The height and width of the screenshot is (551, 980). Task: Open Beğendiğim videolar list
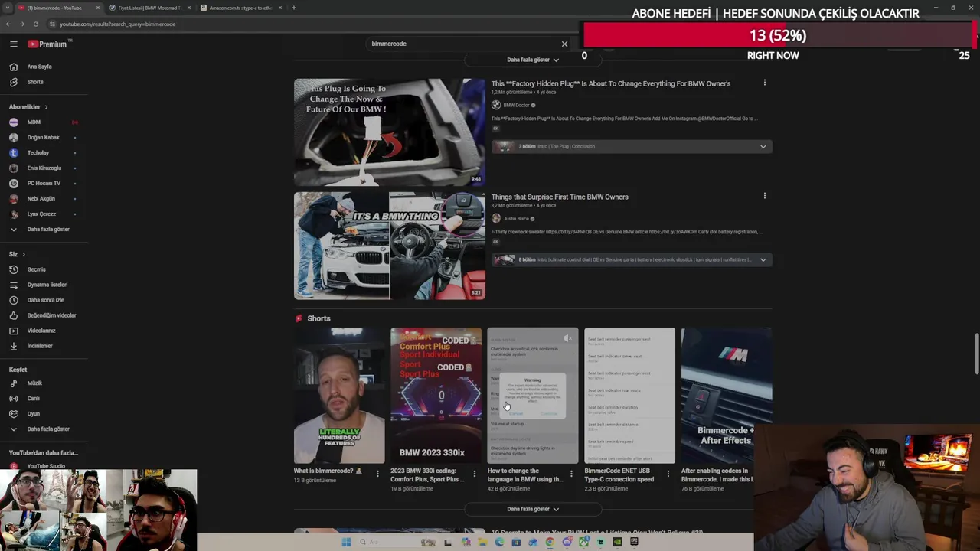(x=51, y=315)
